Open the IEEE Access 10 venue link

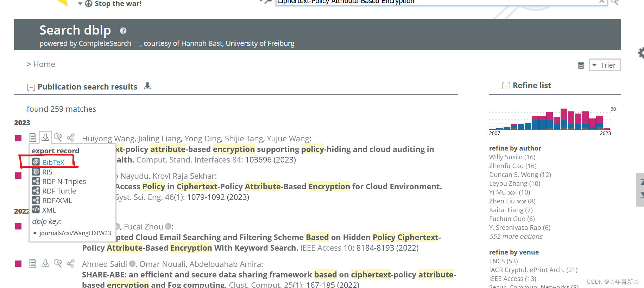pyautogui.click(x=326, y=248)
